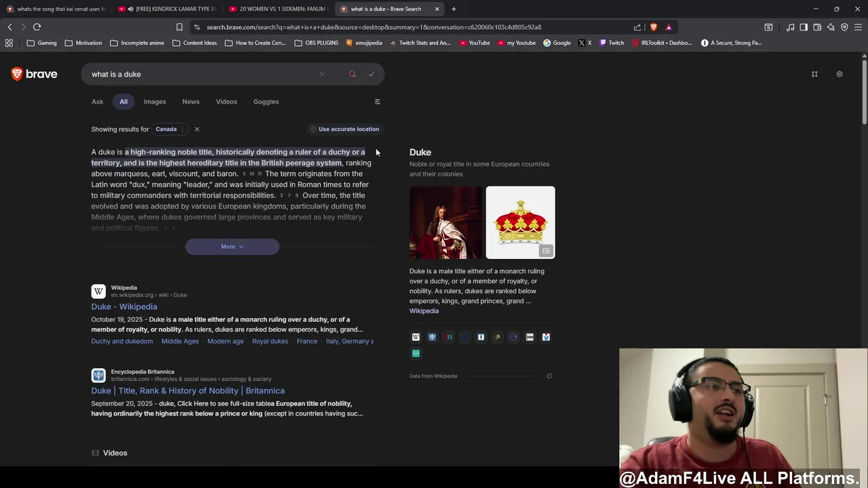Click the Wikipedia favicon beside first result
The height and width of the screenshot is (488, 868).
[x=98, y=291]
